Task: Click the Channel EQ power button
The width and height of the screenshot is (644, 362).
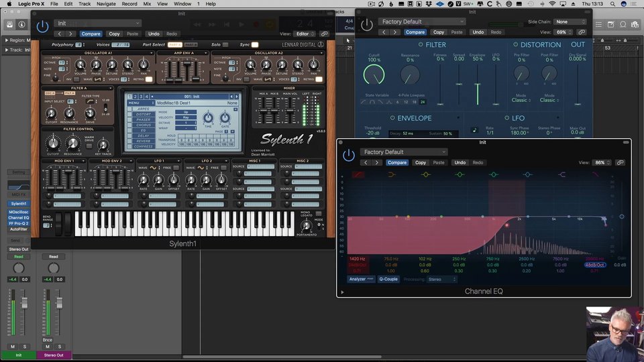Action: tap(349, 155)
